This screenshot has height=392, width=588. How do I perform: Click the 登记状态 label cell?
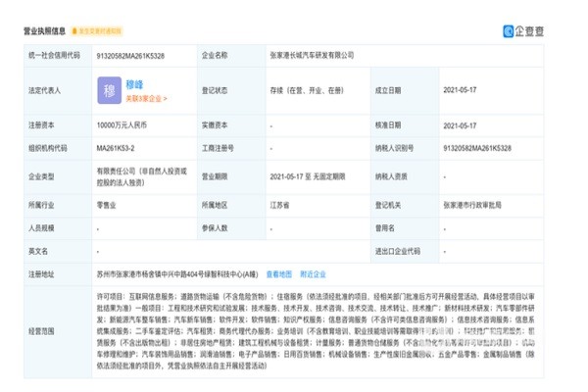pyautogui.click(x=231, y=90)
